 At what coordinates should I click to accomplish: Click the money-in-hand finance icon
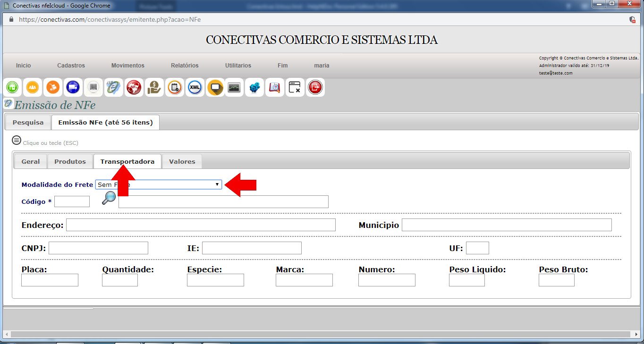click(x=154, y=87)
